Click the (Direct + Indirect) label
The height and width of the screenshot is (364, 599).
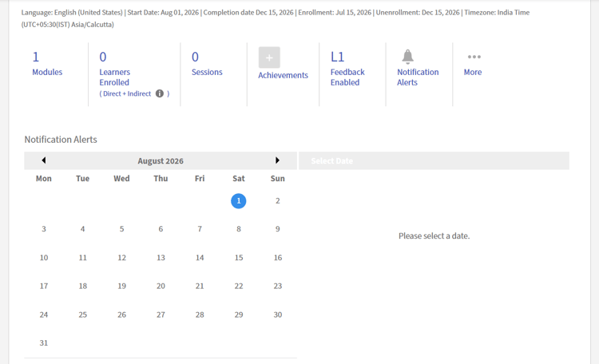[x=134, y=93]
